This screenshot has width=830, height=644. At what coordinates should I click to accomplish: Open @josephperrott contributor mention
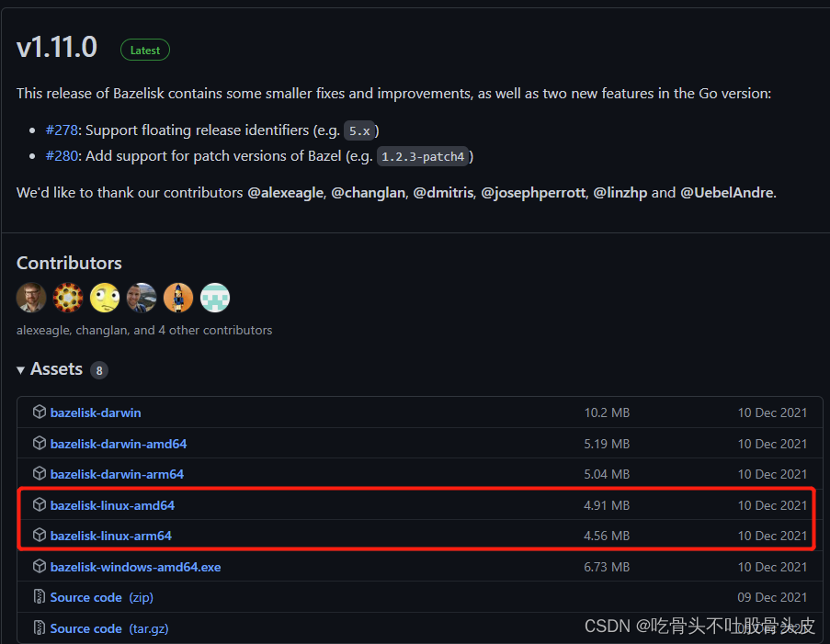(x=533, y=193)
